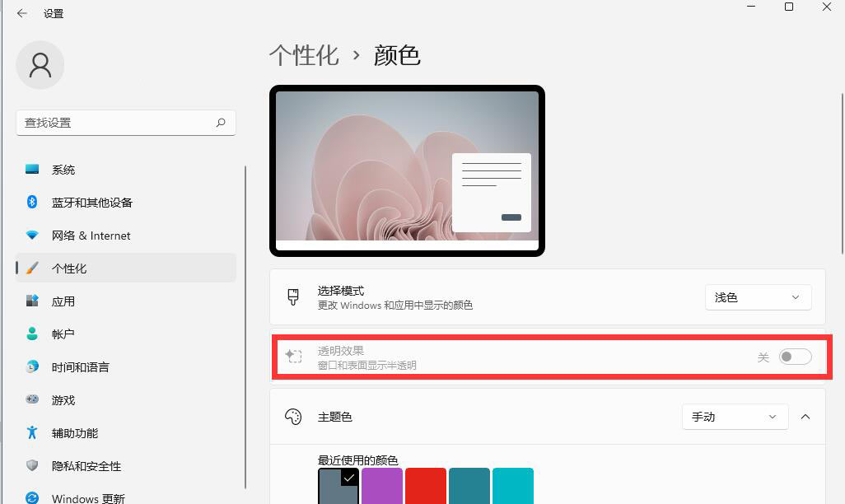Select 个性化 in the sidebar
The width and height of the screenshot is (845, 504).
tap(125, 268)
